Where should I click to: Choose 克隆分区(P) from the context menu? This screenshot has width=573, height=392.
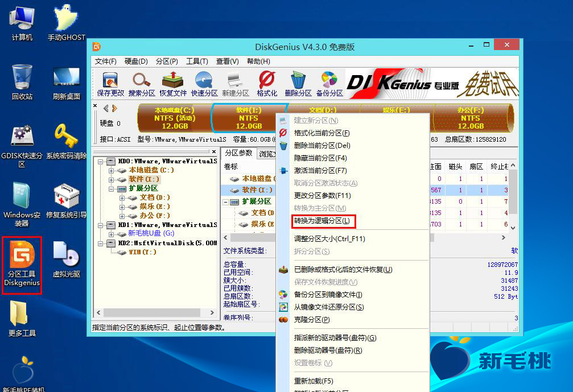353,320
